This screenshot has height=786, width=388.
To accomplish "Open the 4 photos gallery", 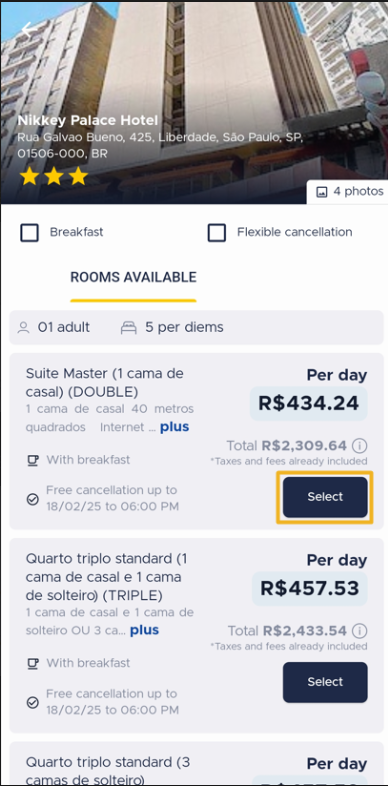I will pos(347,191).
